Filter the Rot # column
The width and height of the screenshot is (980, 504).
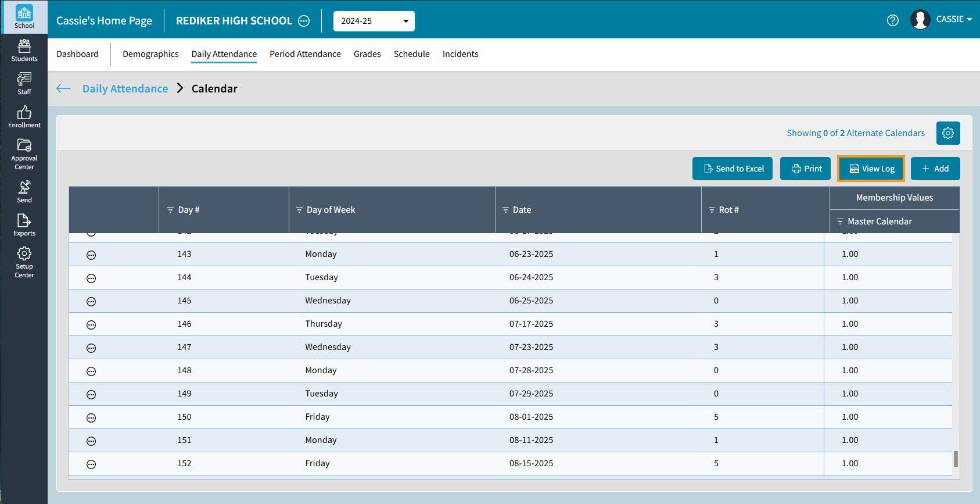point(712,210)
